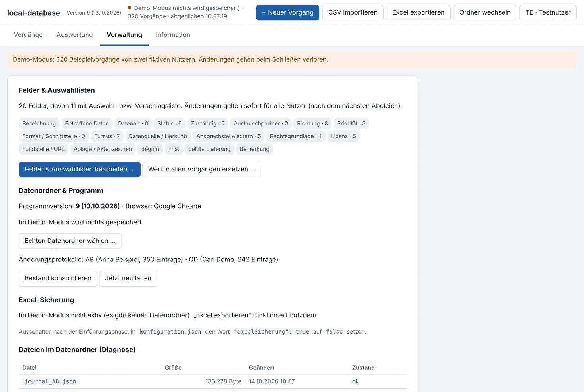The image size is (584, 392).
Task: Click the 'Betroffene Daten' field chip
Action: [87, 124]
